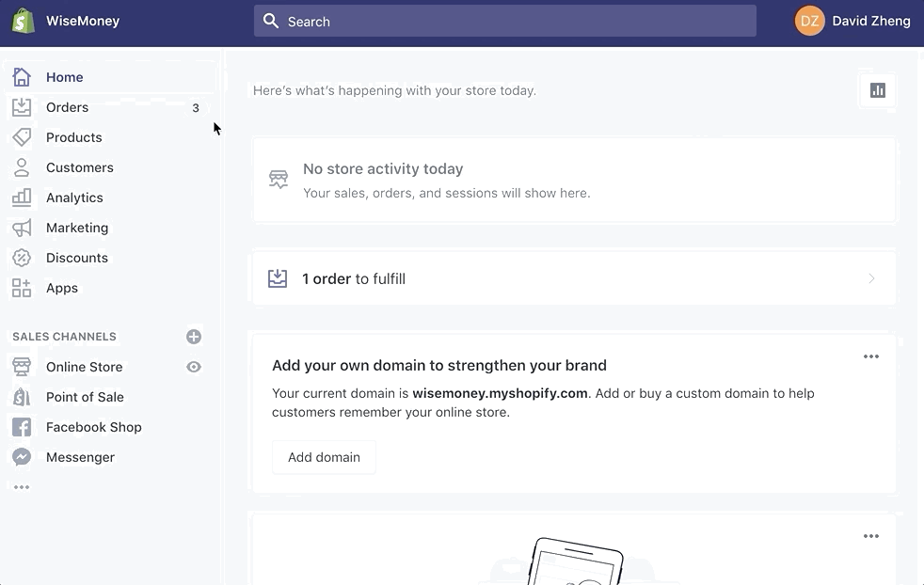Open Discounts in the sidebar

[x=76, y=258]
